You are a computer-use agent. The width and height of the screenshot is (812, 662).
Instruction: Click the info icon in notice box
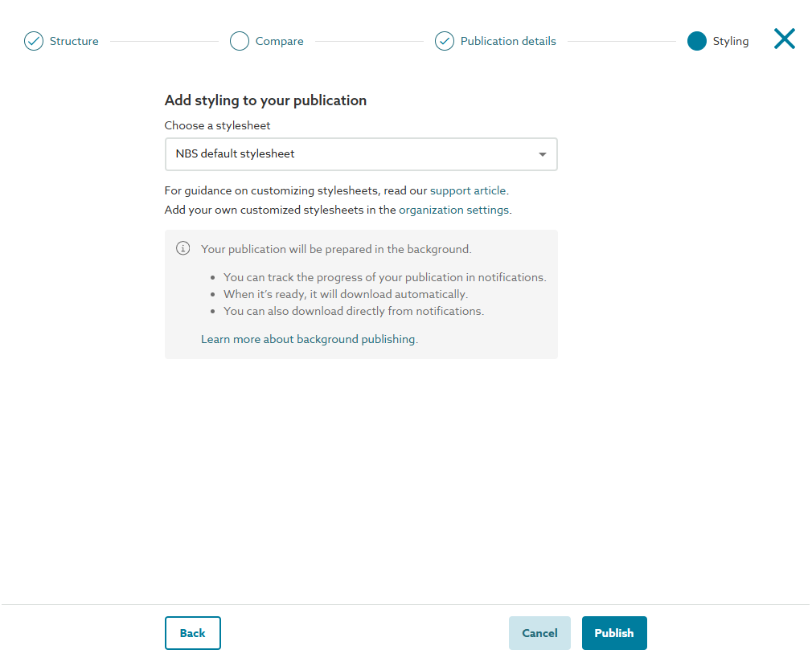182,248
